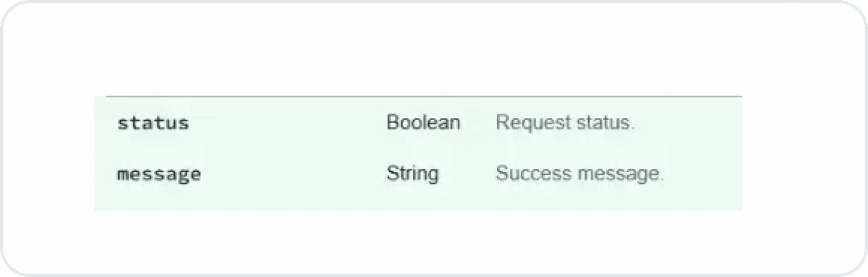Click the "status" field name

click(153, 123)
